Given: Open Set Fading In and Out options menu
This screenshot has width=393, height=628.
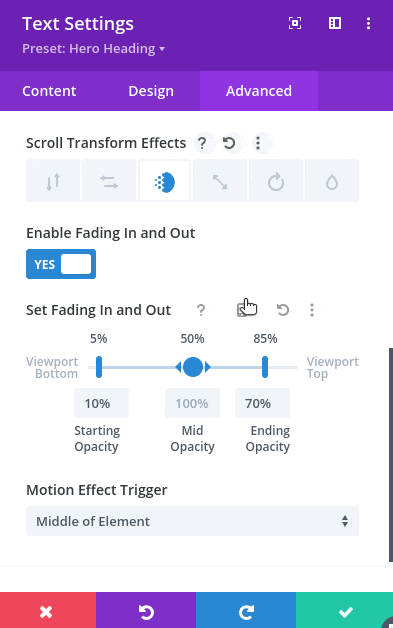Looking at the screenshot, I should point(312,310).
